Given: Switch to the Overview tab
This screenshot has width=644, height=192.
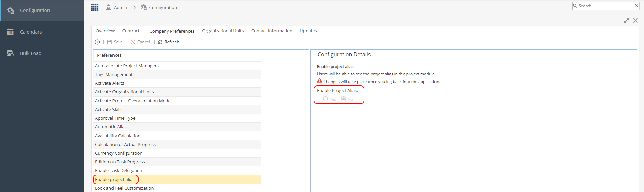Looking at the screenshot, I should [105, 31].
